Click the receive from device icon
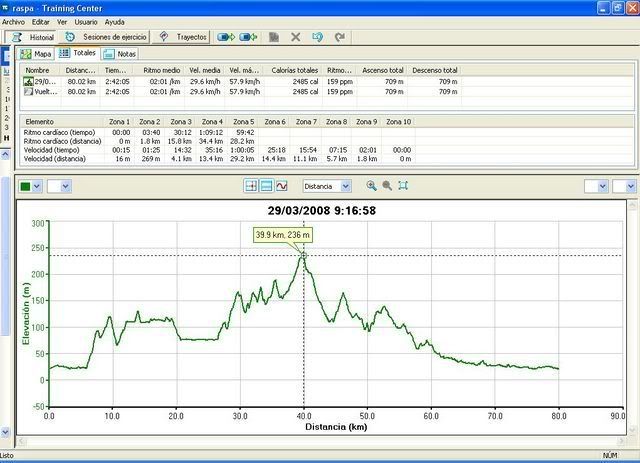This screenshot has height=463, width=640. pos(248,37)
